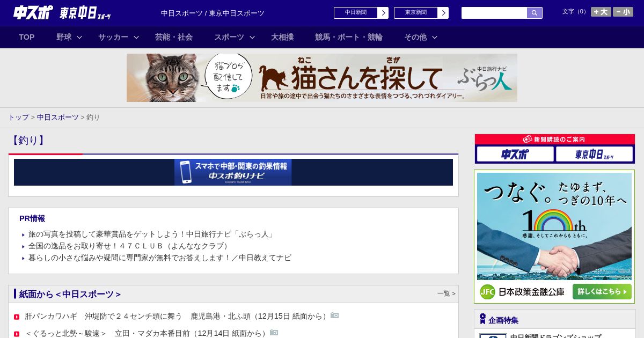The height and width of the screenshot is (338, 644).
Task: Open the 野球 menu
Action: [x=64, y=37]
